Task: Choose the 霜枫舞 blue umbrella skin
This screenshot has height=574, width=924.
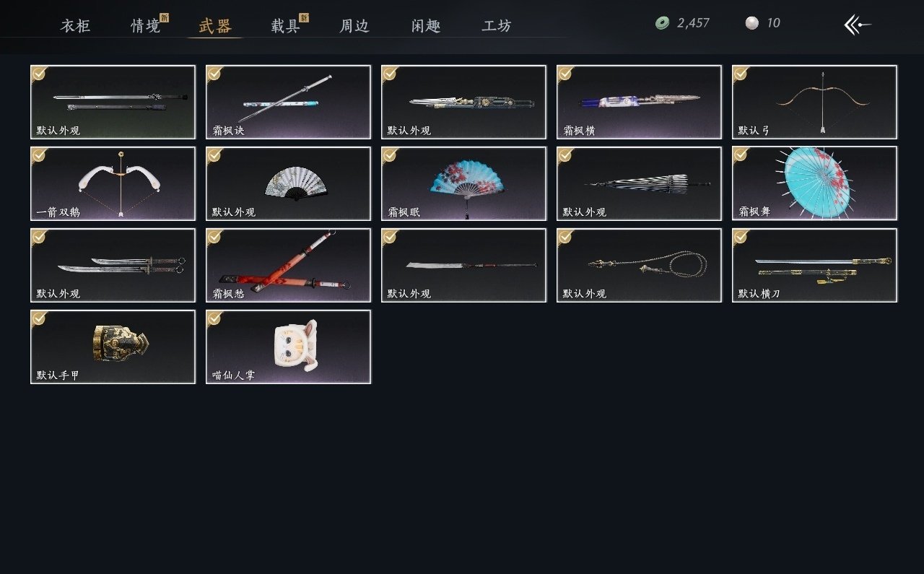Action: (814, 183)
